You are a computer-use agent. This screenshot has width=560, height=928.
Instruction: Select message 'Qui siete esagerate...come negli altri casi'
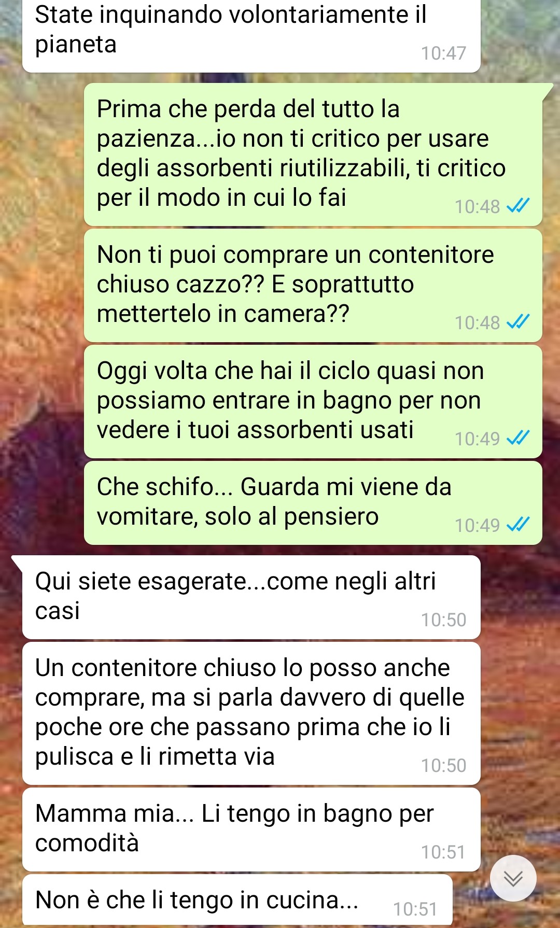251,597
